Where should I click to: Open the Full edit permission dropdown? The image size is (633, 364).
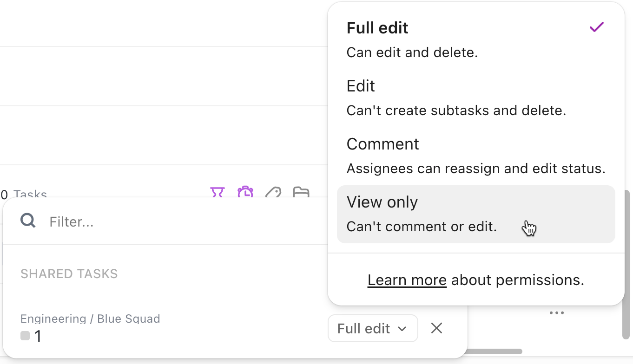click(x=372, y=328)
